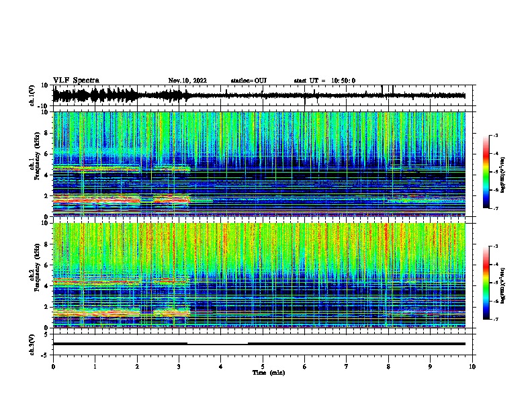
Task: Click the "ch.1(V)" waveform axis label
Action: (32, 95)
